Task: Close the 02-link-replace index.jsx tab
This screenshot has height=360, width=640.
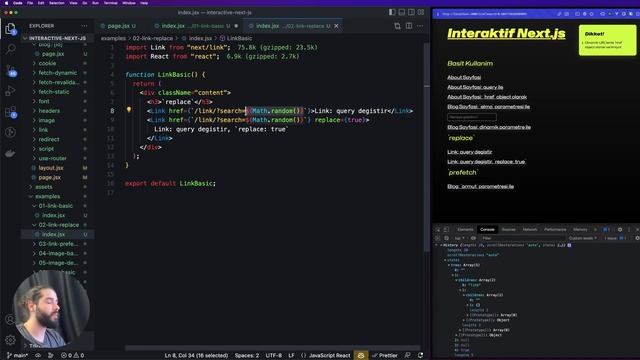Action: [336, 26]
